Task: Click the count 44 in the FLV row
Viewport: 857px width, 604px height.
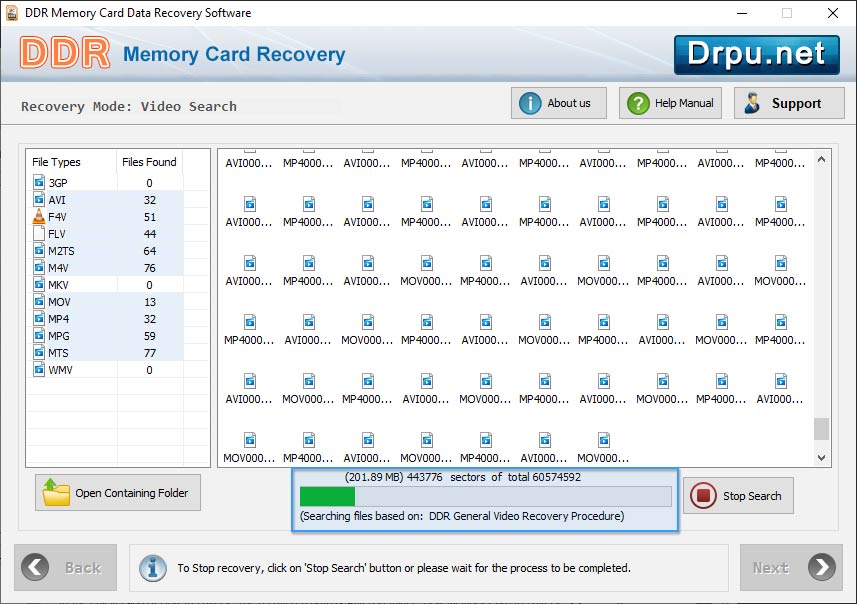Action: (x=150, y=234)
